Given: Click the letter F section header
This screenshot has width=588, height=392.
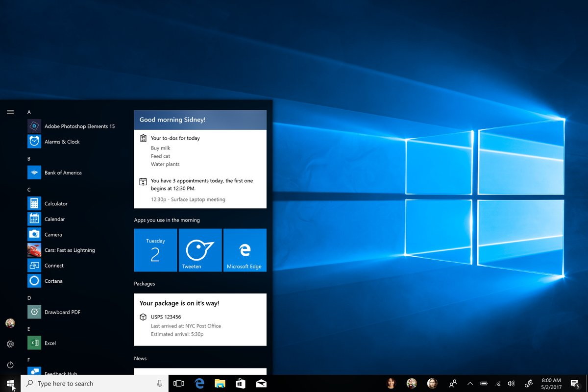Looking at the screenshot, I should 29,360.
